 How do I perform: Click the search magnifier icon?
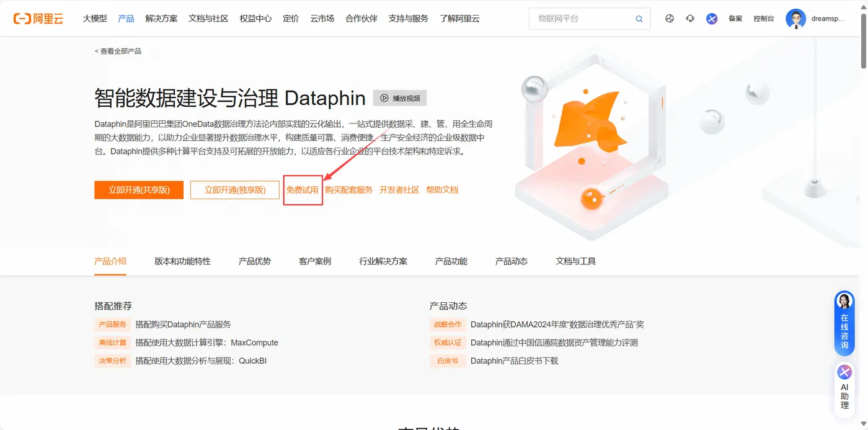click(x=639, y=19)
